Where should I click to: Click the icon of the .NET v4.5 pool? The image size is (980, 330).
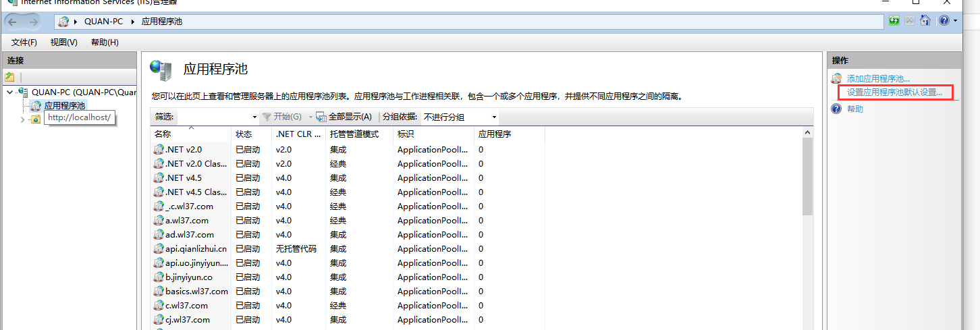pos(159,178)
